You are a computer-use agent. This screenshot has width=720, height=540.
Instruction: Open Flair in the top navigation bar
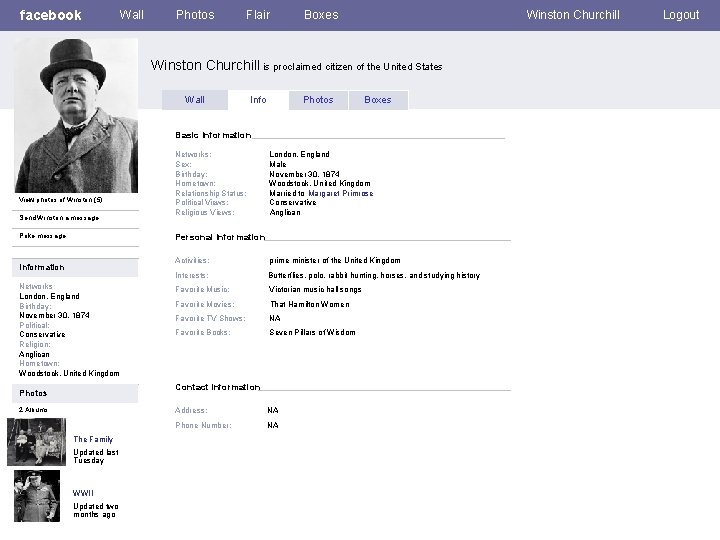[258, 15]
